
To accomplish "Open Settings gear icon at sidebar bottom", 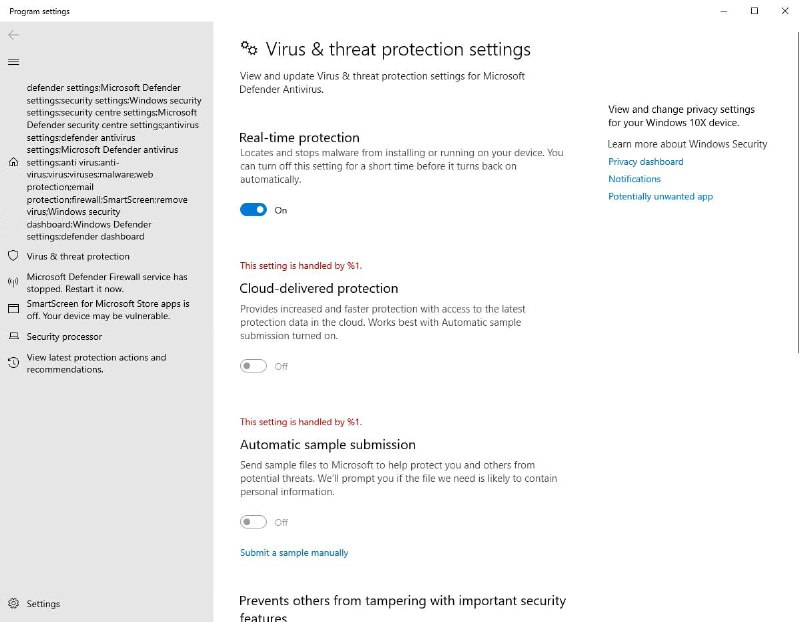I will coord(14,603).
